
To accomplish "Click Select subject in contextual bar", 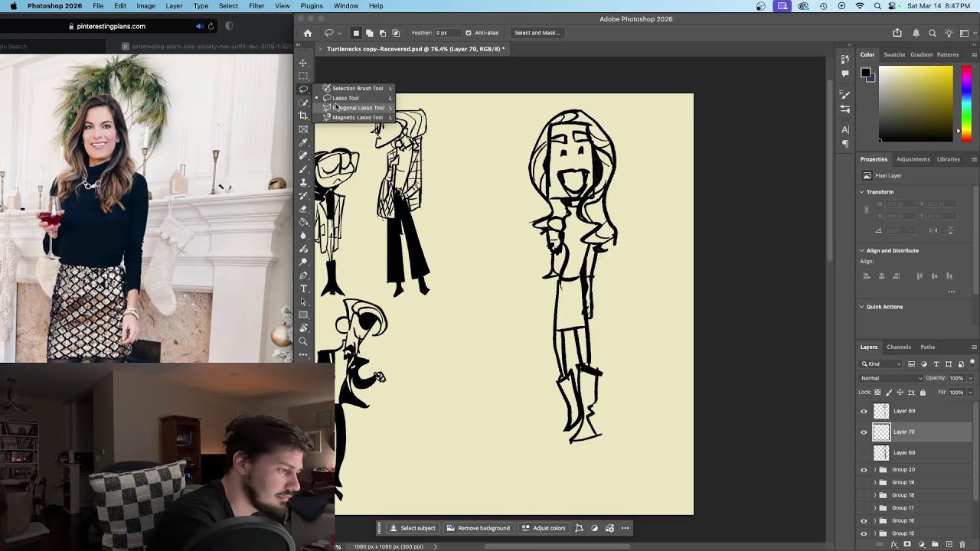I will 412,528.
